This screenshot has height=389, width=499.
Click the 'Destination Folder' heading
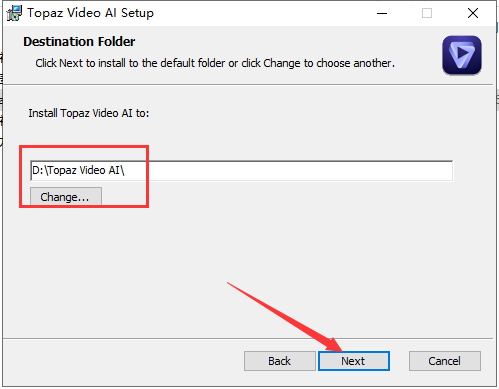[79, 42]
